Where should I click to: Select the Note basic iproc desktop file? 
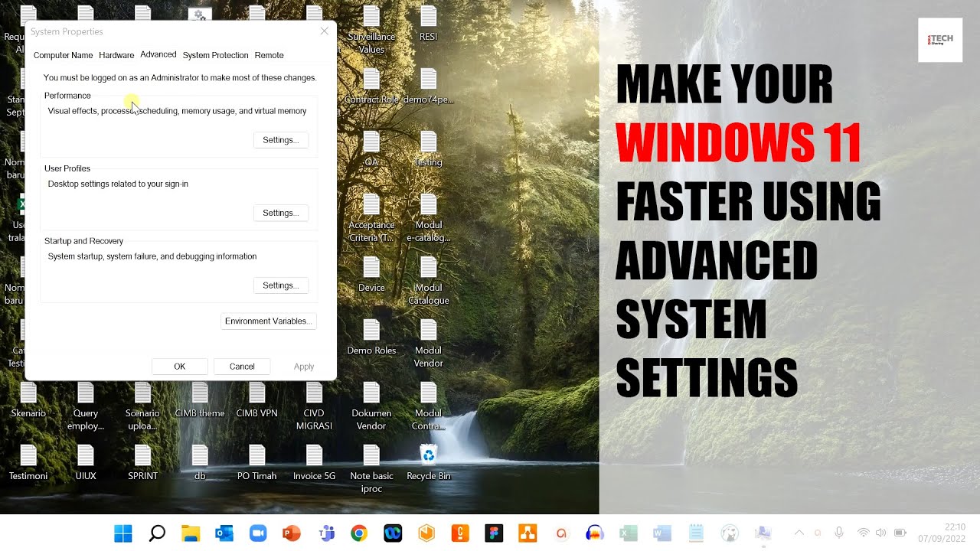pos(371,469)
